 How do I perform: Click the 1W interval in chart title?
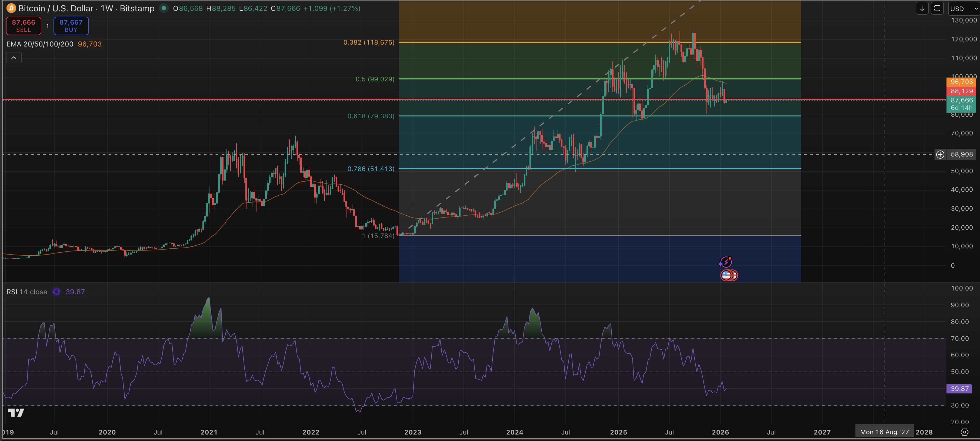point(106,8)
